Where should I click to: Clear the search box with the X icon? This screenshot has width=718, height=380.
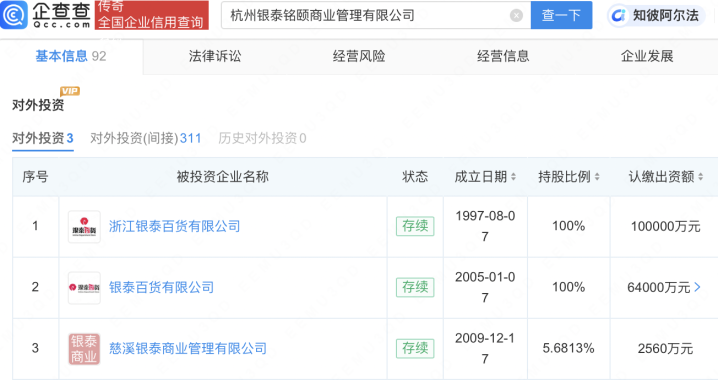coord(516,16)
